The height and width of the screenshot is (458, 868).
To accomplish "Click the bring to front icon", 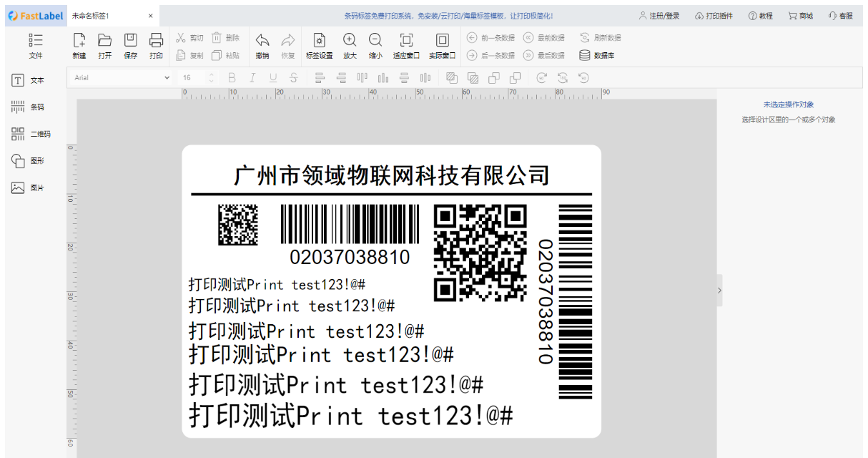I will point(451,77).
